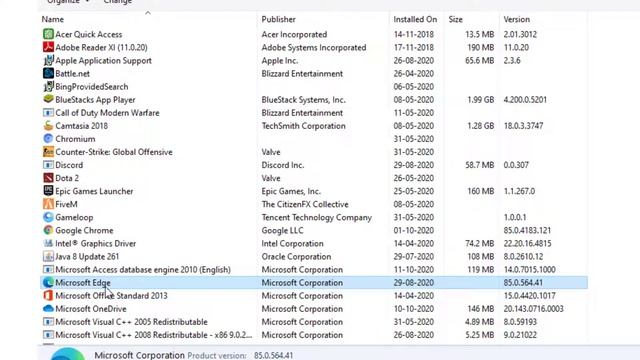
Task: Click the Battle.net program icon
Action: [48, 73]
